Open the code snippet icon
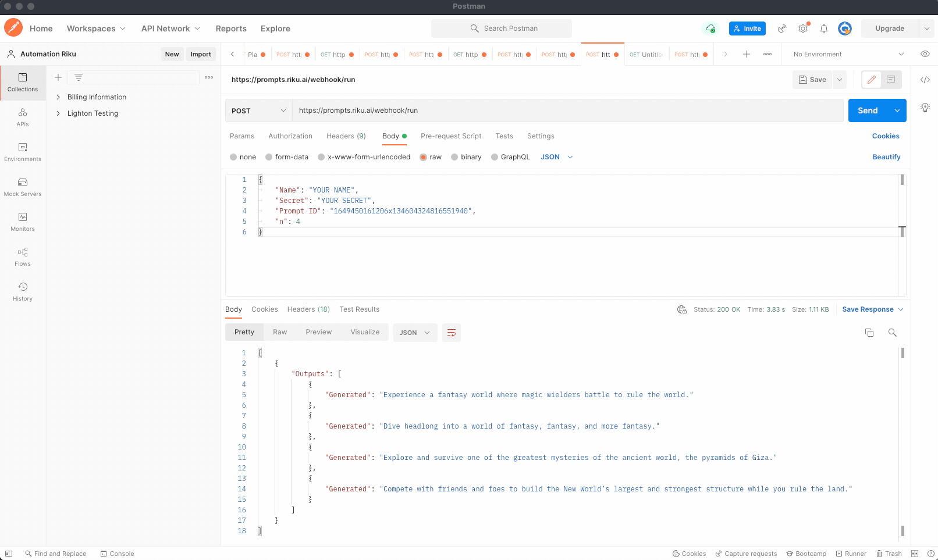 click(925, 80)
